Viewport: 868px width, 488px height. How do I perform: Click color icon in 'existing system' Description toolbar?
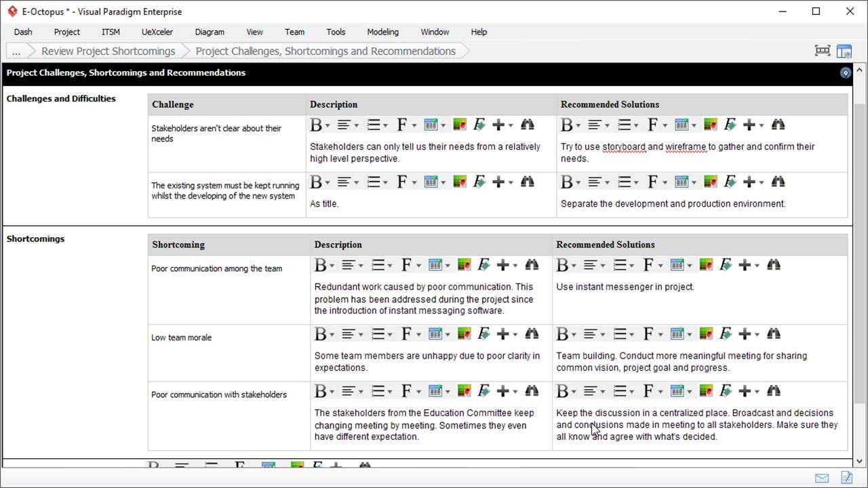(460, 182)
